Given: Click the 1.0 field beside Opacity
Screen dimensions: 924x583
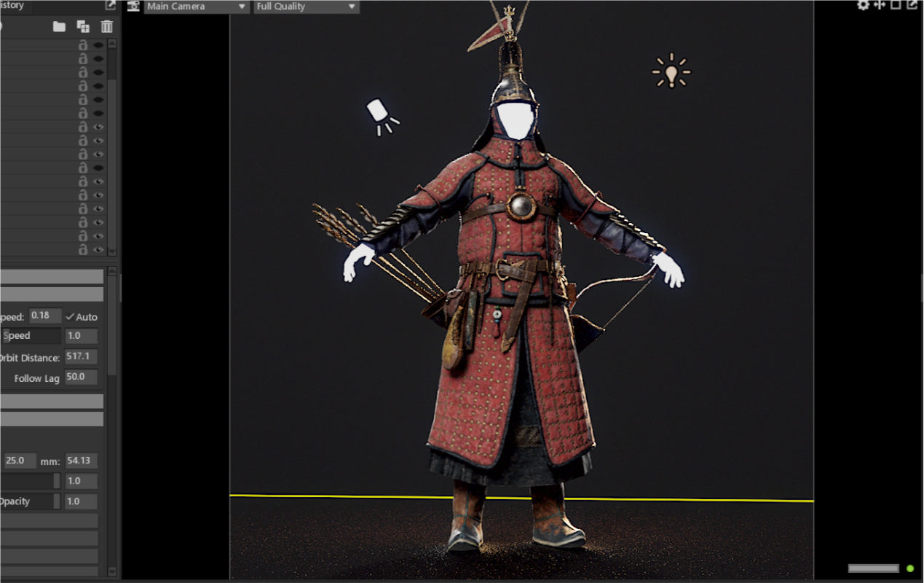Looking at the screenshot, I should click(x=81, y=501).
